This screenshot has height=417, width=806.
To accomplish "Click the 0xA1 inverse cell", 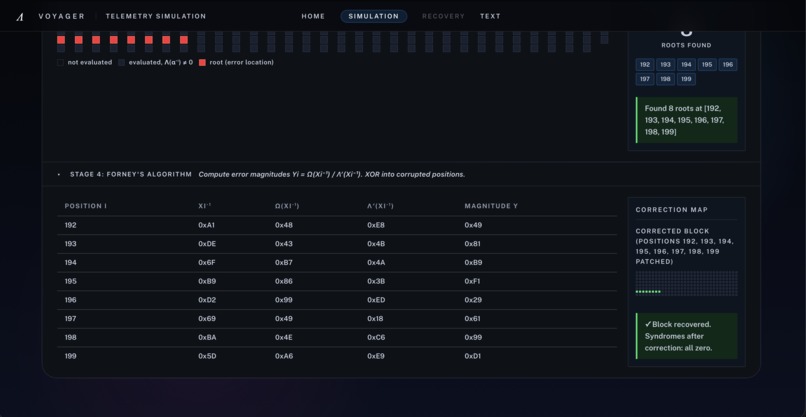I will [x=207, y=225].
